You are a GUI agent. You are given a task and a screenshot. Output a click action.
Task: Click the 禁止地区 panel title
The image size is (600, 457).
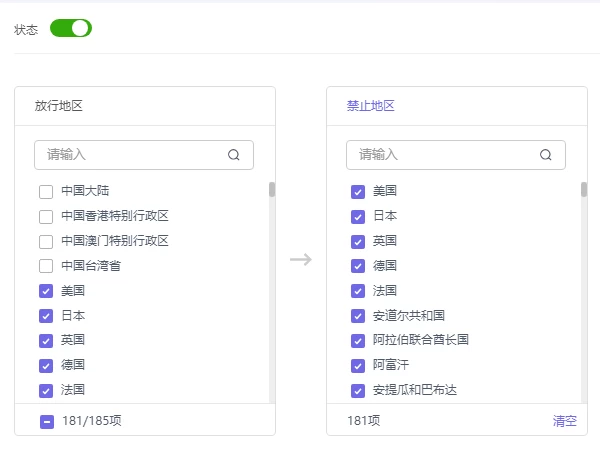click(x=371, y=106)
